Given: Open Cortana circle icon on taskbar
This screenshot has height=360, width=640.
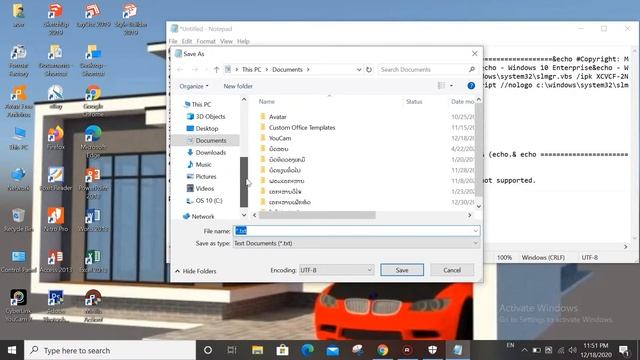Looking at the screenshot, I should 208,350.
